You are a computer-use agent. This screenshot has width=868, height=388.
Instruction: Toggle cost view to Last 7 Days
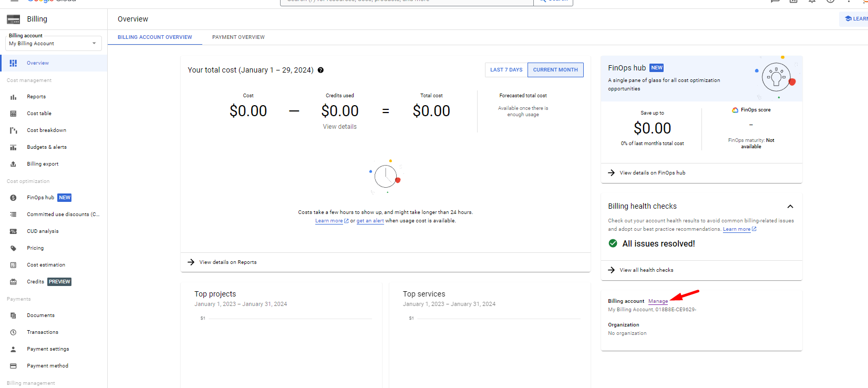pos(507,70)
